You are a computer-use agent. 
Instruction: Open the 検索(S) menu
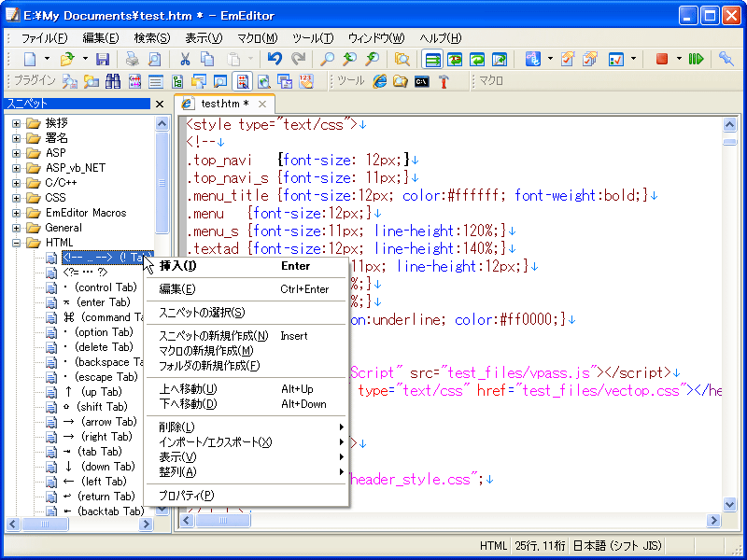point(152,38)
